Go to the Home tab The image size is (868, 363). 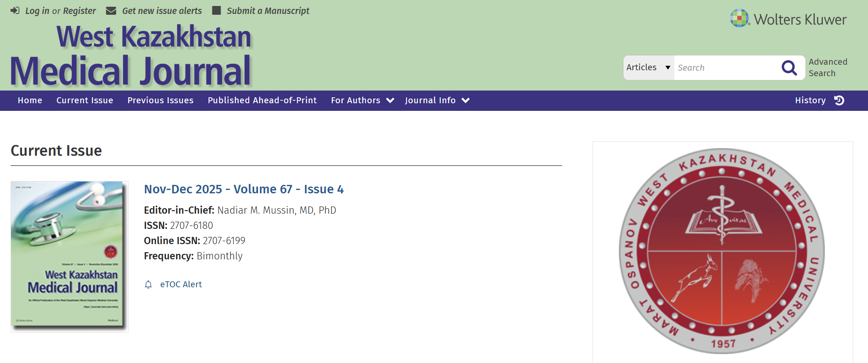[30, 100]
